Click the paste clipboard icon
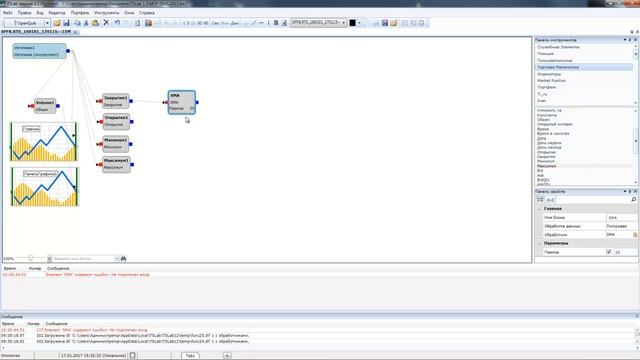Screen dimensions: 640x360 click(x=95, y=23)
